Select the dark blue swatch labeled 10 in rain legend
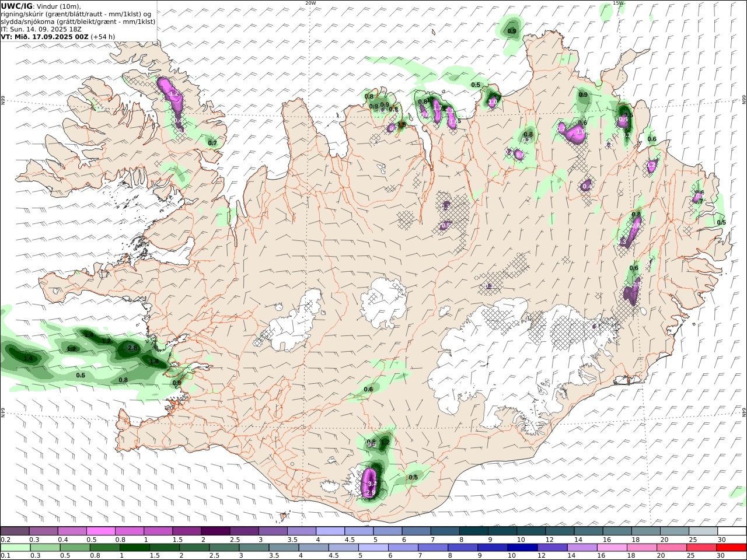Screen dimensions: 747x560 click(521, 548)
